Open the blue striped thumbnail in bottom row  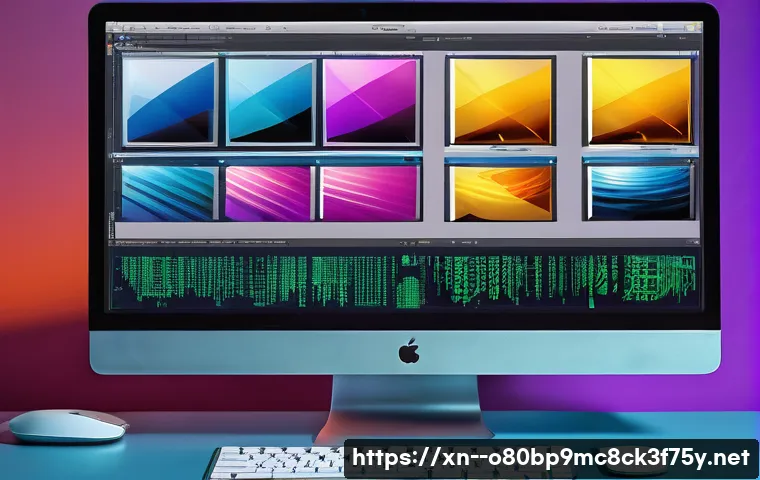[x=168, y=192]
